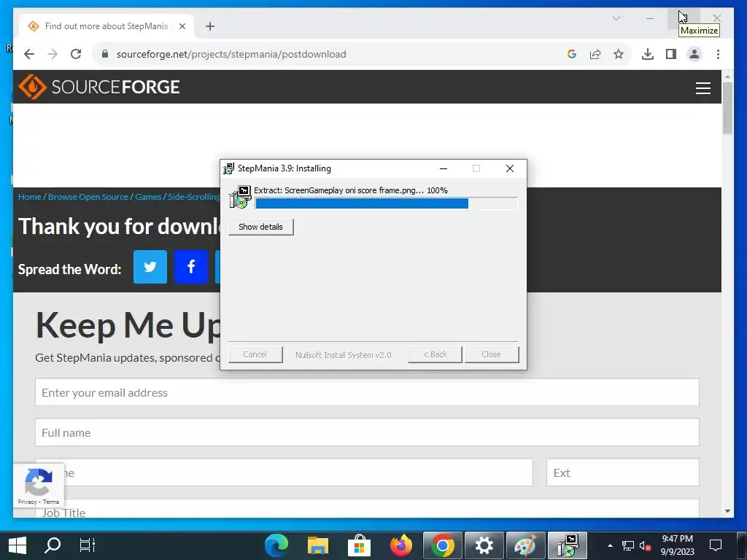Close the StepMania installer with X

pyautogui.click(x=510, y=168)
